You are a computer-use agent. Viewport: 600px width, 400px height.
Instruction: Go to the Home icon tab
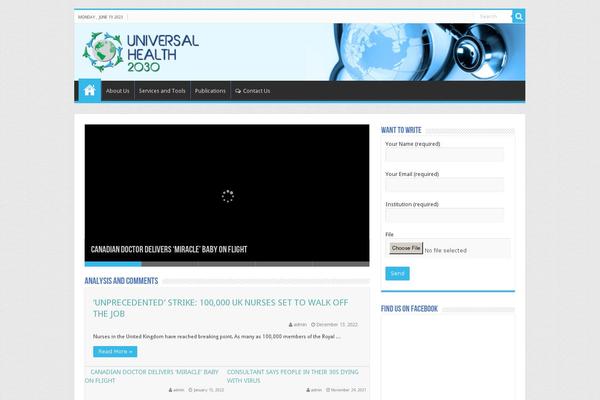[90, 90]
